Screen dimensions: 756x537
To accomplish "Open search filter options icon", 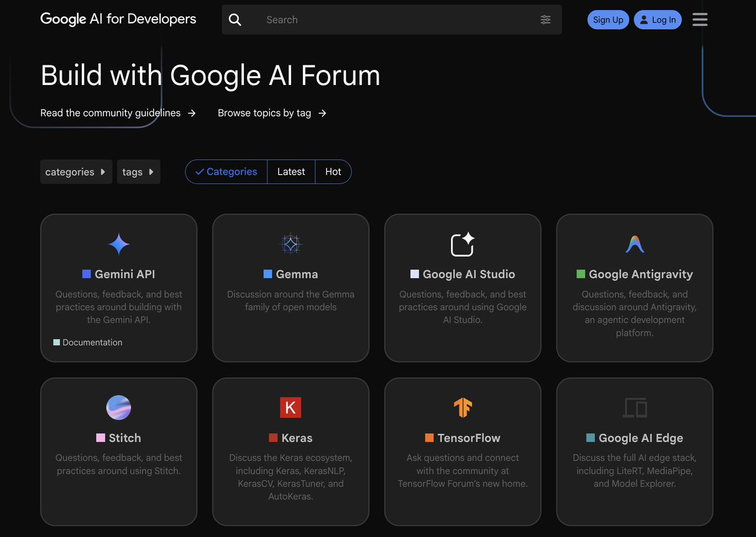I will point(546,20).
